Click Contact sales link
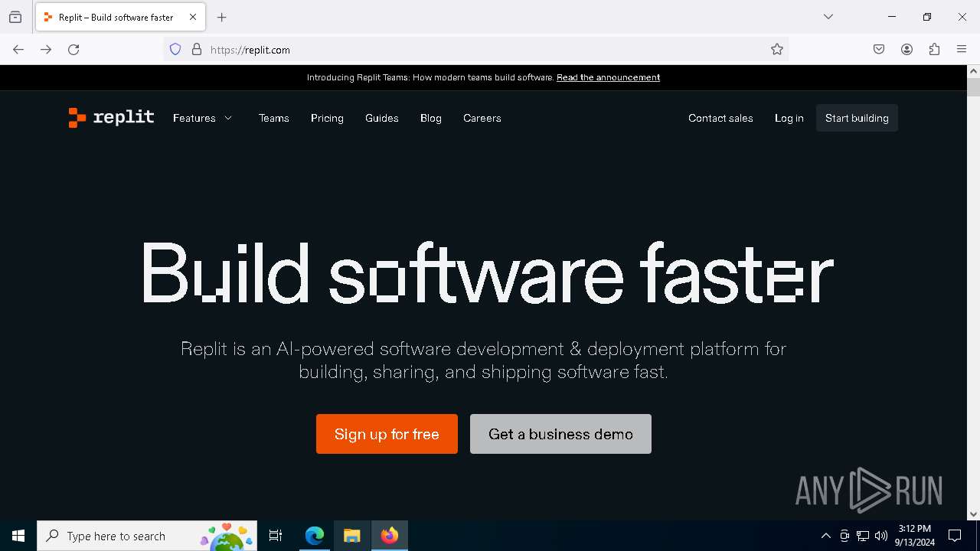This screenshot has height=551, width=980. pyautogui.click(x=720, y=118)
